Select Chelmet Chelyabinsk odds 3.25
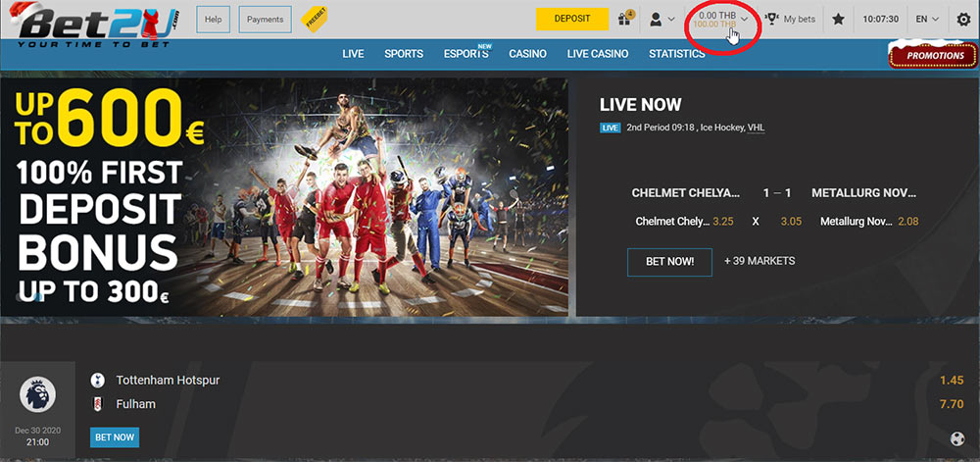The width and height of the screenshot is (980, 462). pos(684,222)
